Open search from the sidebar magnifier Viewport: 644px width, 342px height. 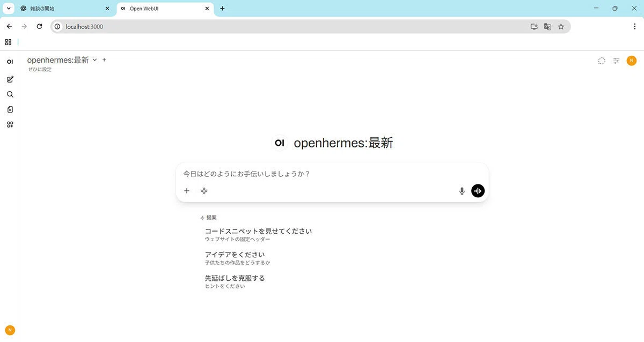(x=10, y=94)
